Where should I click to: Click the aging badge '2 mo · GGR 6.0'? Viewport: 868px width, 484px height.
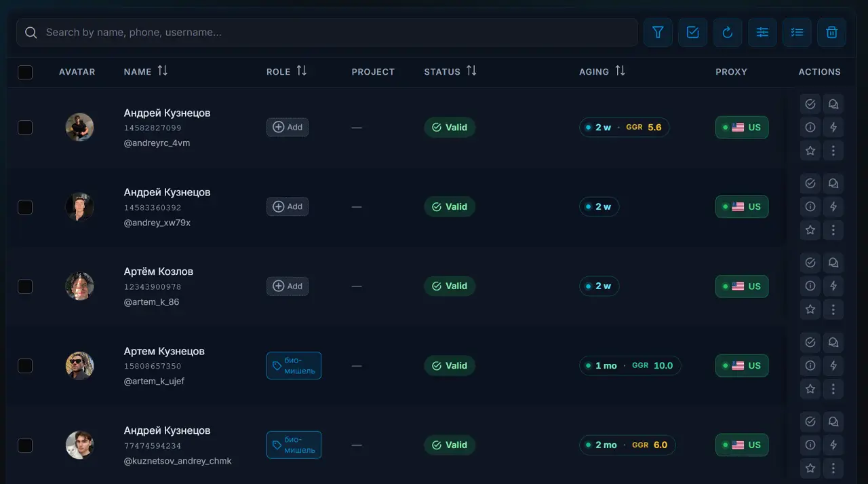[627, 445]
